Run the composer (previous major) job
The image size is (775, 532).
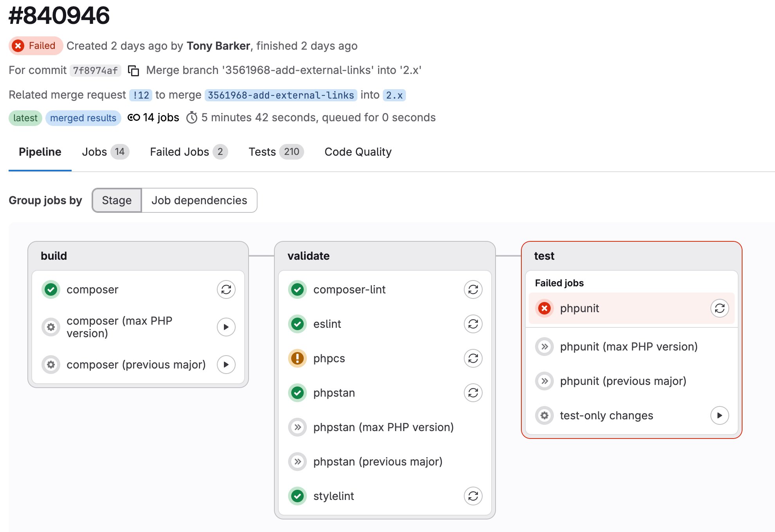(226, 365)
